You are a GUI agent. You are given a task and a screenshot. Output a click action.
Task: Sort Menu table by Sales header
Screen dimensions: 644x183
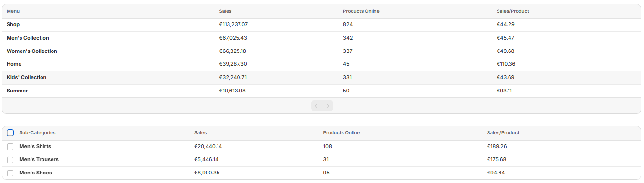(225, 11)
